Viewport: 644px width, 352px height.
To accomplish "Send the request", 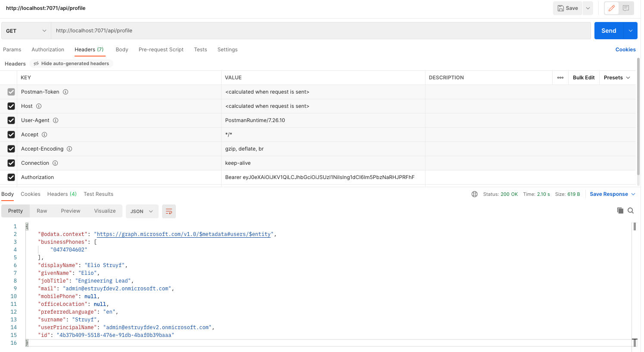I will click(x=609, y=31).
